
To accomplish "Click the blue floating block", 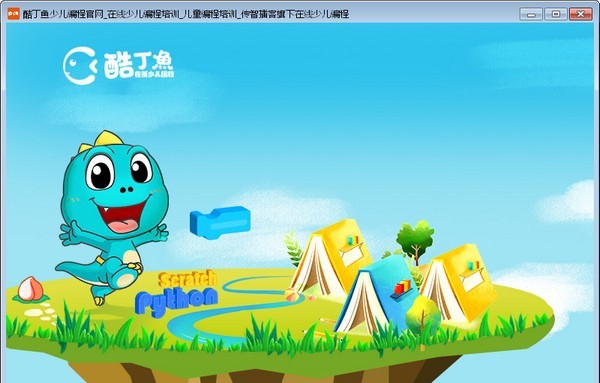I will tap(220, 222).
